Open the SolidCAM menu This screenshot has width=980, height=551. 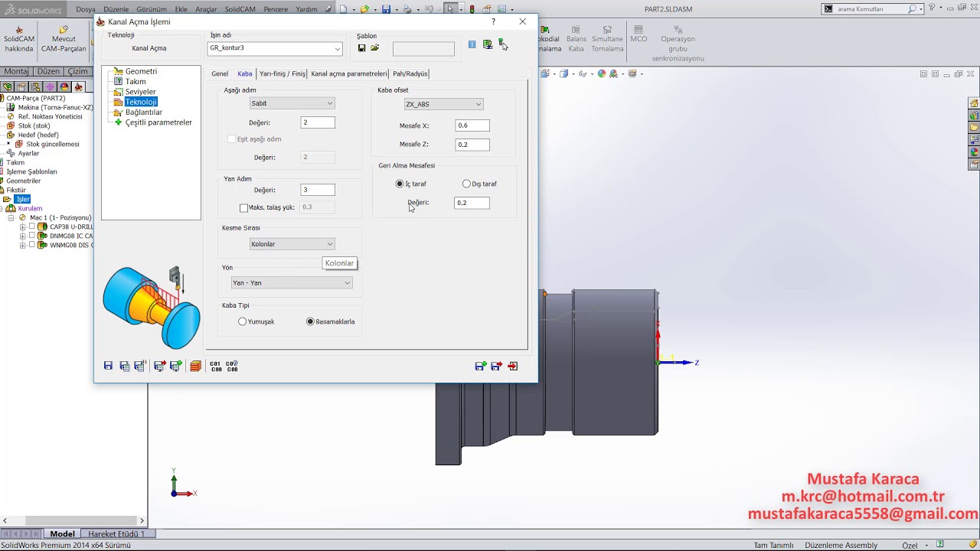(240, 9)
